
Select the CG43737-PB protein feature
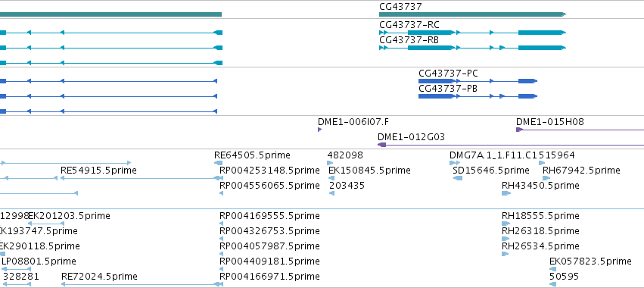tap(478, 96)
